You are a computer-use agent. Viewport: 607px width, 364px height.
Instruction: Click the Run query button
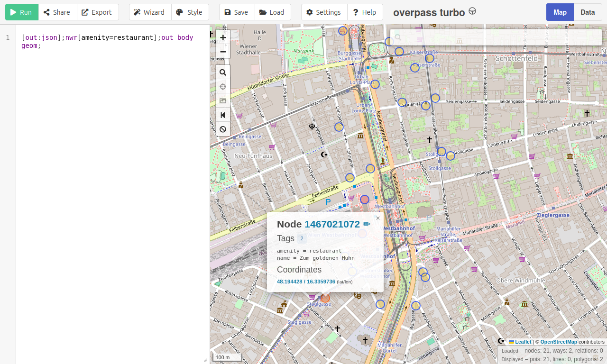coord(21,12)
